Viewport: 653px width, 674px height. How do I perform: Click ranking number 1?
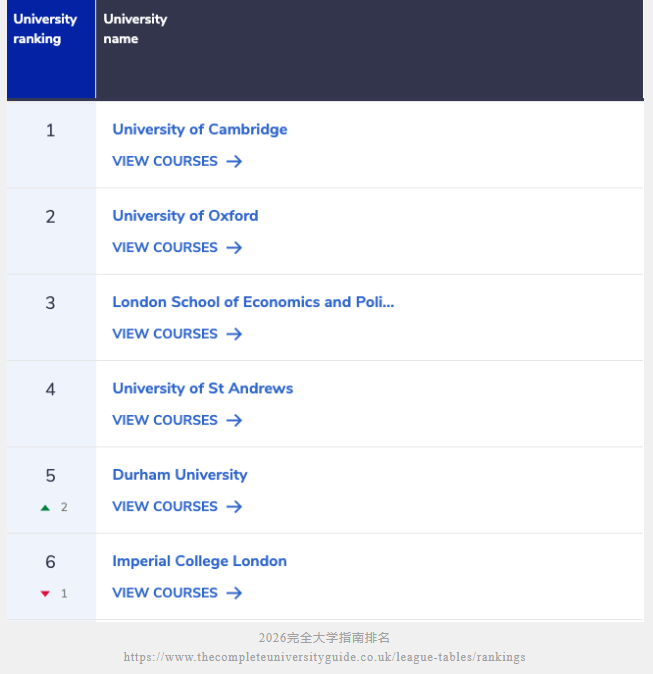click(x=50, y=131)
